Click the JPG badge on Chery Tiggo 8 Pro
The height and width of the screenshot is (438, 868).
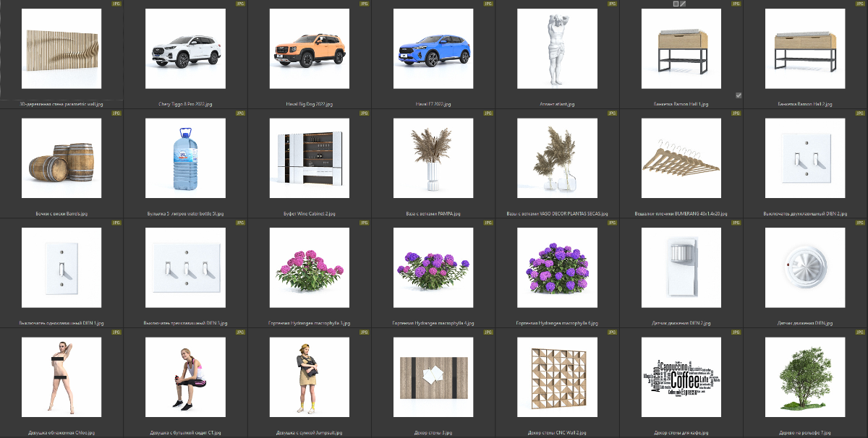pos(241,4)
